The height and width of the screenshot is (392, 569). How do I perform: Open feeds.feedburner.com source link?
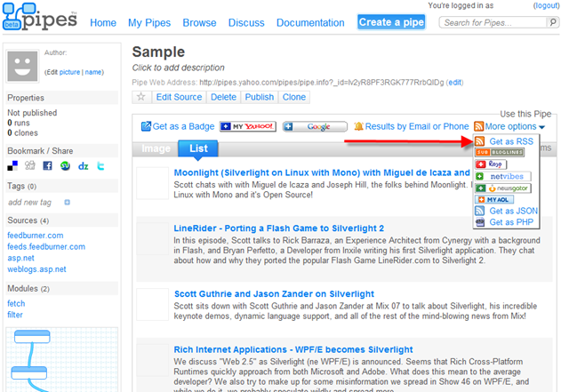point(46,247)
